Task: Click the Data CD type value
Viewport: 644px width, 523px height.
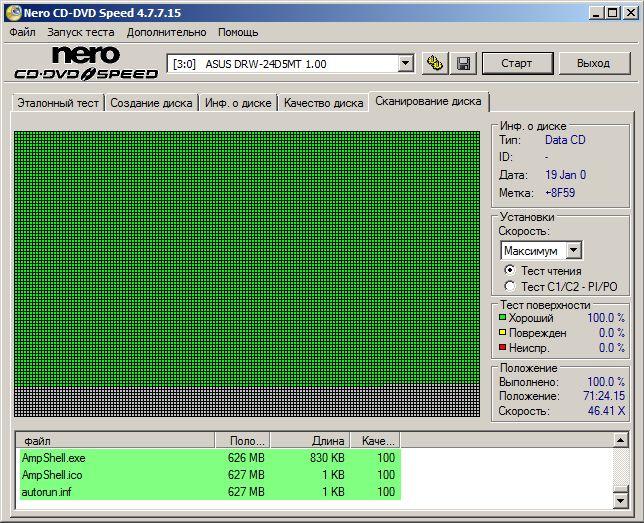Action: pos(565,140)
